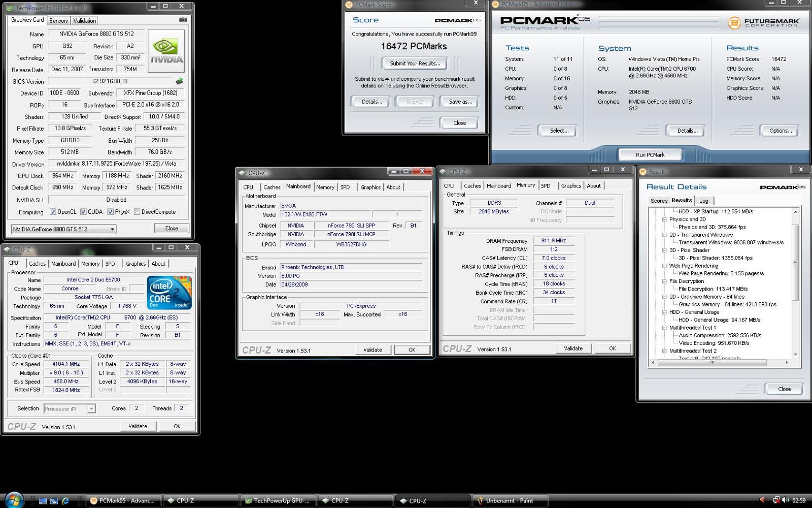Click the taskbar clock showing 02:59

pos(799,501)
